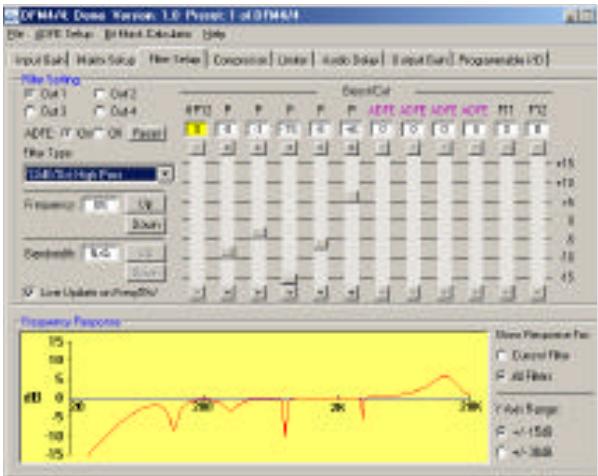Select the Current Filter response option

[502, 356]
